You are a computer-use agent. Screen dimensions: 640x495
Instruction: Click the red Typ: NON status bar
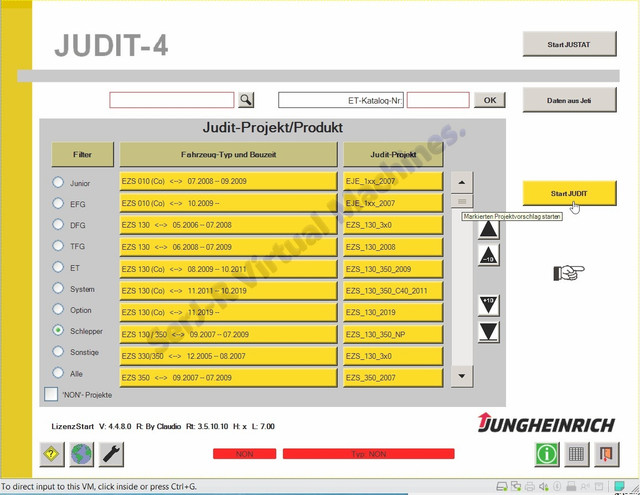coord(369,454)
